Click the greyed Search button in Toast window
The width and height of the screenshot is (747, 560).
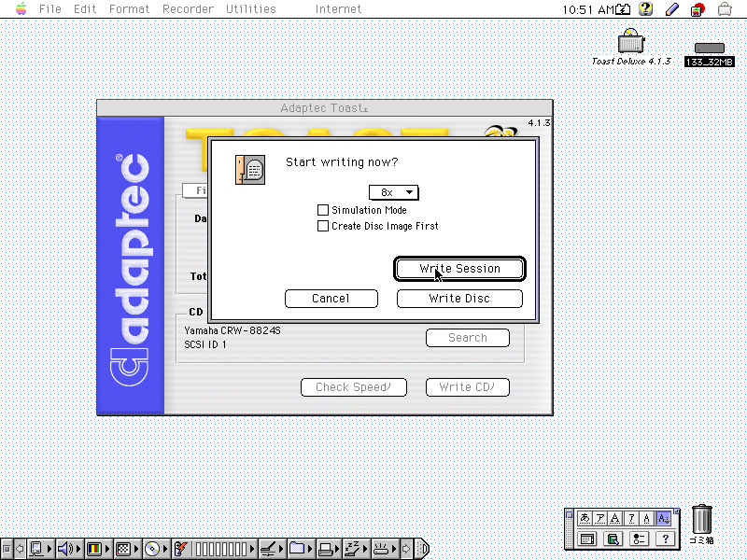(468, 338)
